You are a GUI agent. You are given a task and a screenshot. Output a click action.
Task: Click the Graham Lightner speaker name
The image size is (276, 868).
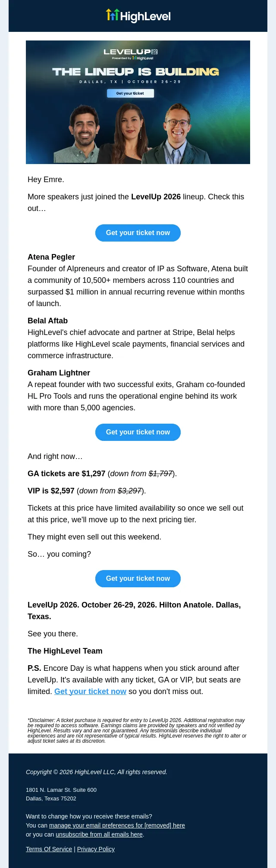tap(59, 373)
